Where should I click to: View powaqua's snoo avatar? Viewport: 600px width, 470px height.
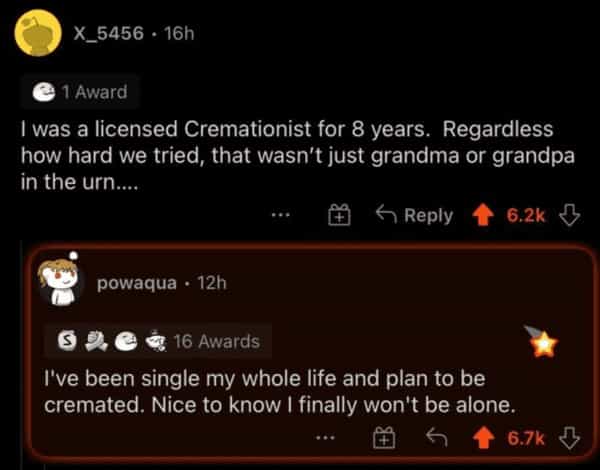(67, 283)
